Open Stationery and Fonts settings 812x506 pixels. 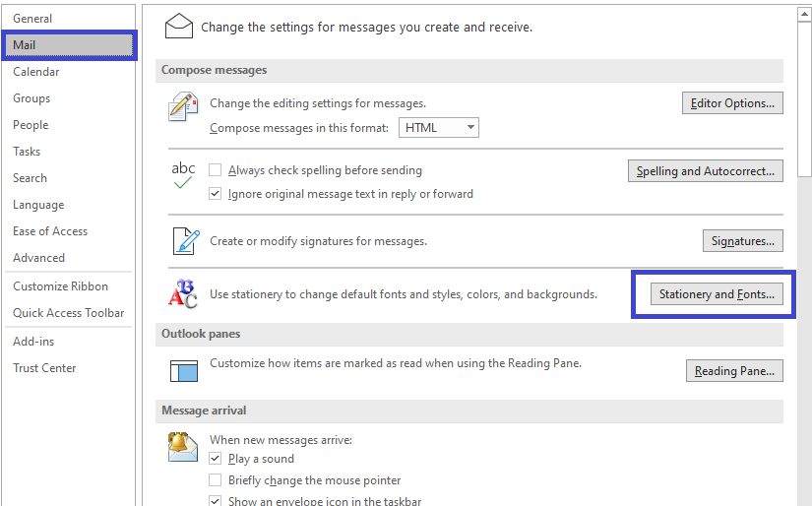717,294
